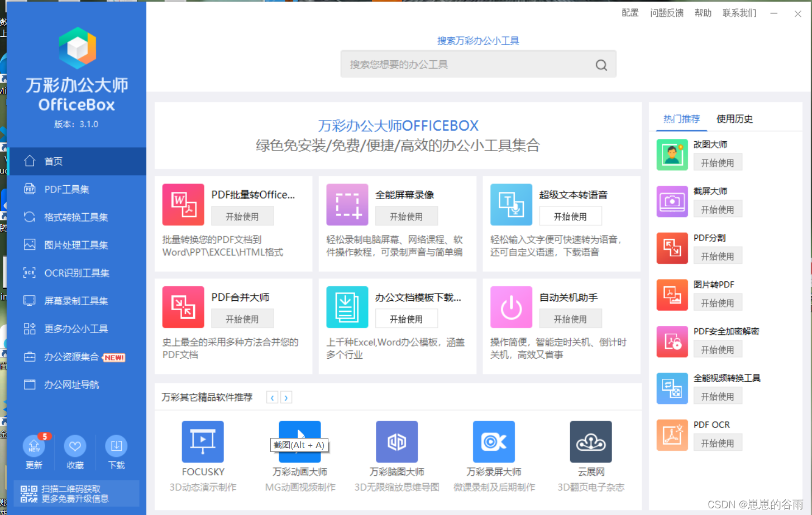Click the 万彩脑图大师 icon

click(x=397, y=441)
